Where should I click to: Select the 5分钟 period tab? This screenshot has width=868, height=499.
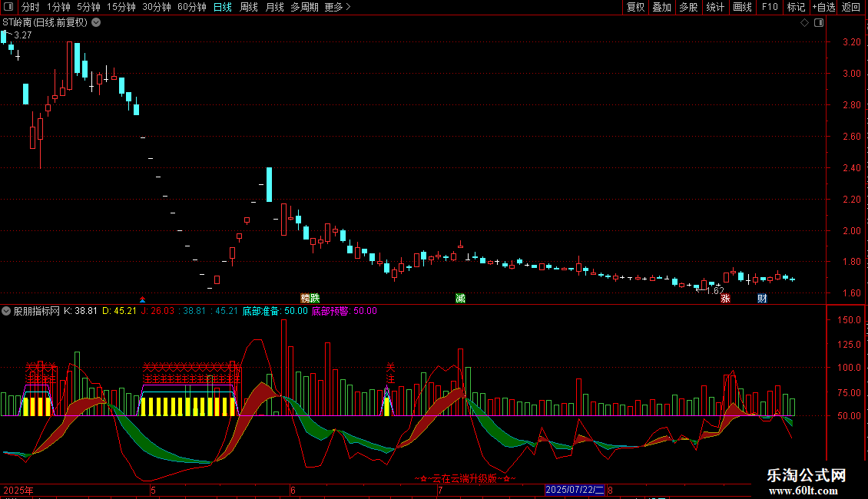click(88, 7)
